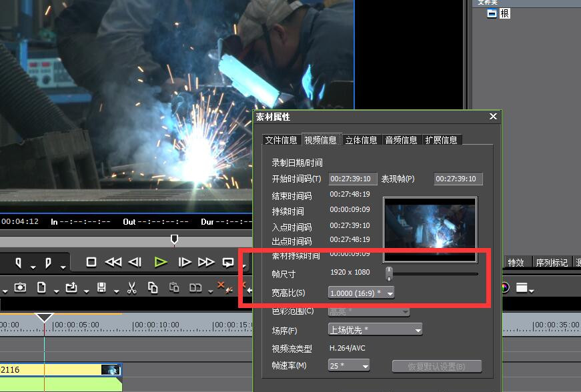The height and width of the screenshot is (392, 581).
Task: Open the 特效 panel tab
Action: click(517, 263)
